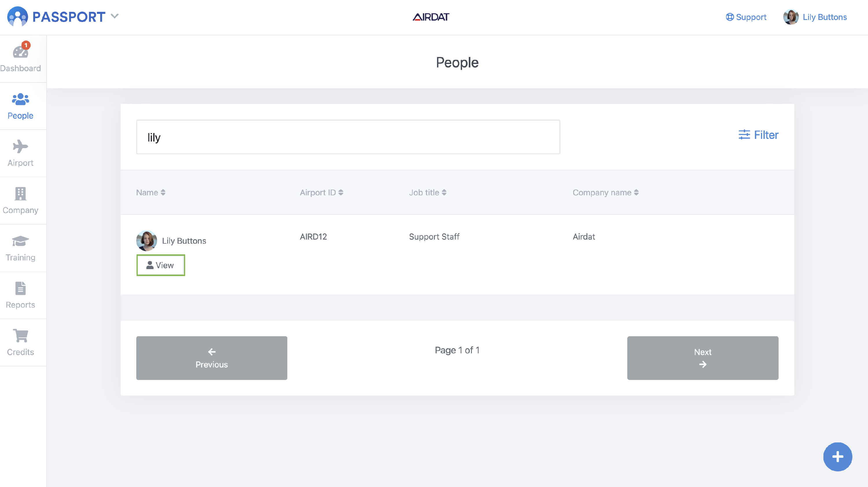View Lily Buttons profile
The image size is (868, 487).
161,265
